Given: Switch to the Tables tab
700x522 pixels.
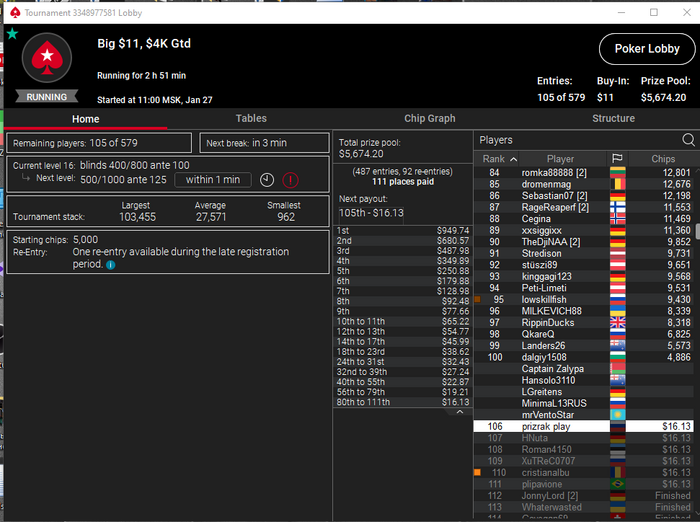Looking at the screenshot, I should (x=251, y=118).
